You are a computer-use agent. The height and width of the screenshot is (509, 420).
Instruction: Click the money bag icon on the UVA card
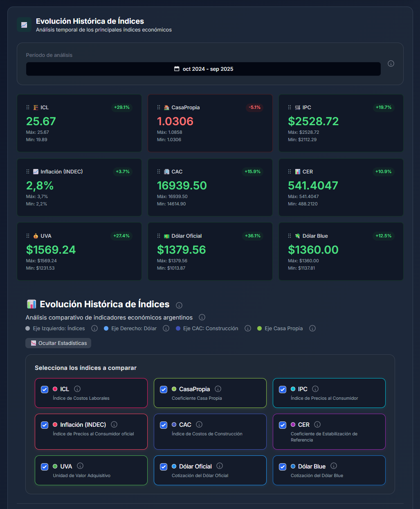(36, 236)
